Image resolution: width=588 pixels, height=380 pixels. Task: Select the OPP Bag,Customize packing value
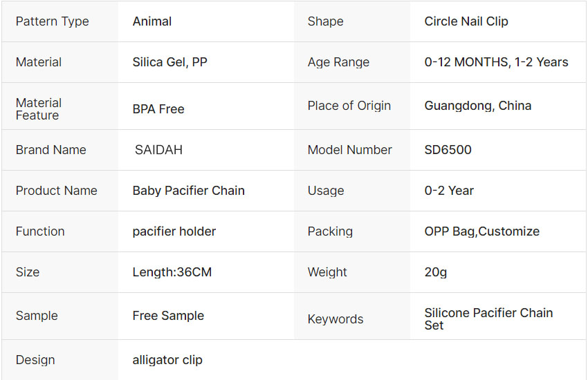(x=482, y=231)
